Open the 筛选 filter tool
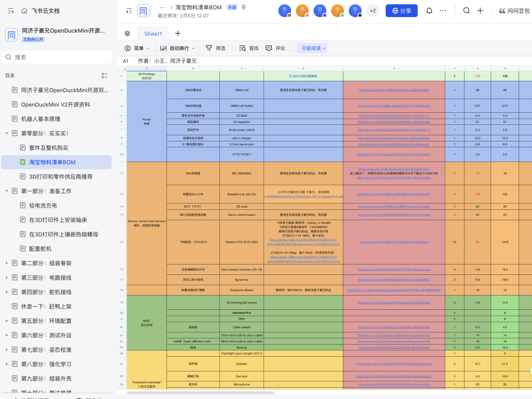This screenshot has height=399, width=532. click(x=215, y=48)
